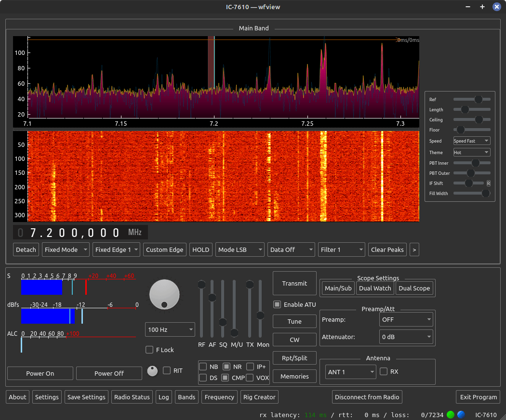Click the Ref slider handle
Image resolution: width=506 pixels, height=420 pixels.
pos(478,99)
